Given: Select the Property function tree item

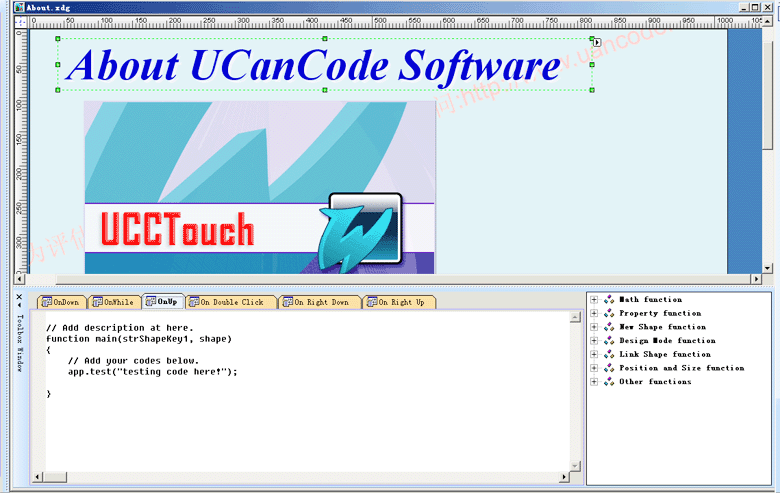Looking at the screenshot, I should 660,313.
